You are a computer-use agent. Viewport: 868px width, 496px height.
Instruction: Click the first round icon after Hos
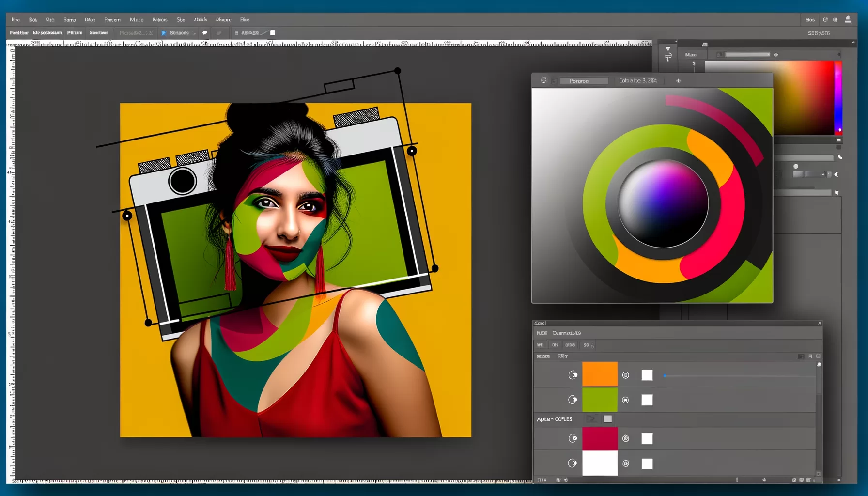825,20
